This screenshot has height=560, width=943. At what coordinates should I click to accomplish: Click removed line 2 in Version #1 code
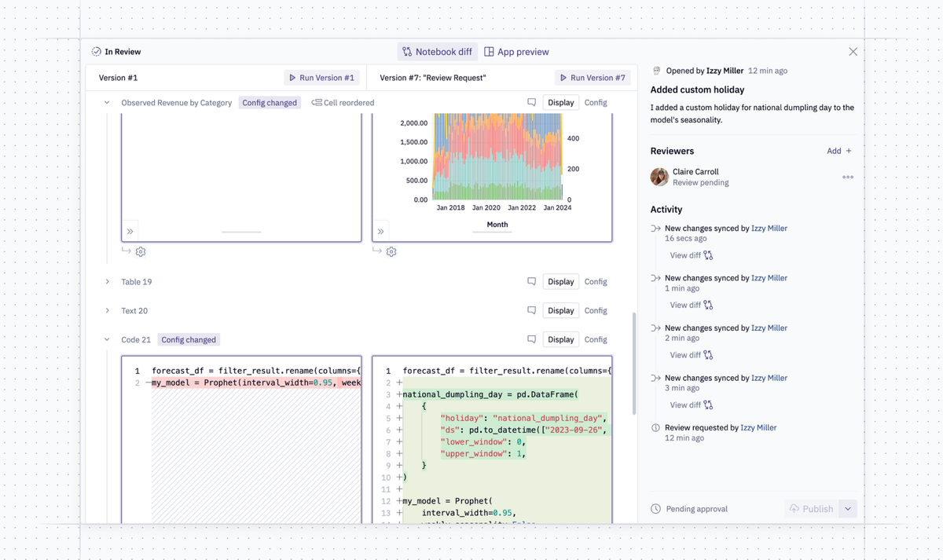pyautogui.click(x=256, y=383)
